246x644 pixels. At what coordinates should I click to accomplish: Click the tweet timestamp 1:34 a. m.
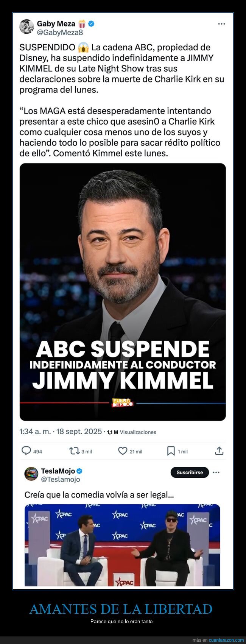(35, 432)
